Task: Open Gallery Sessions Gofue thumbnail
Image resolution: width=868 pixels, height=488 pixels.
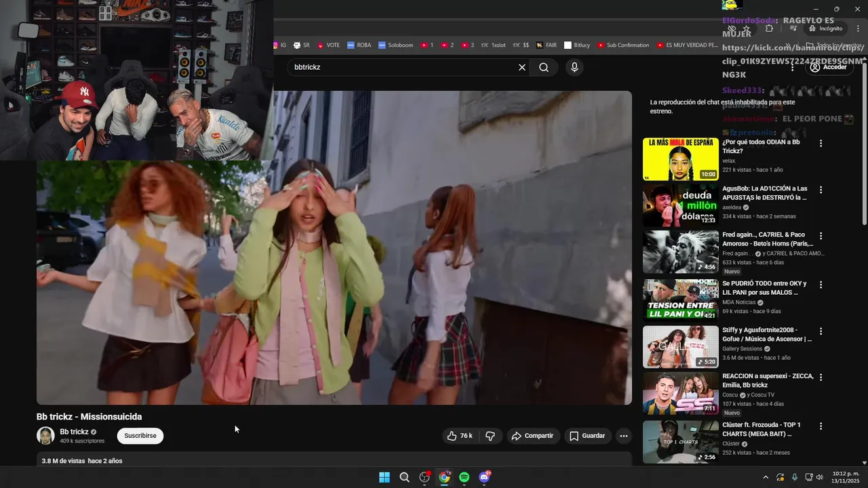Action: click(681, 347)
